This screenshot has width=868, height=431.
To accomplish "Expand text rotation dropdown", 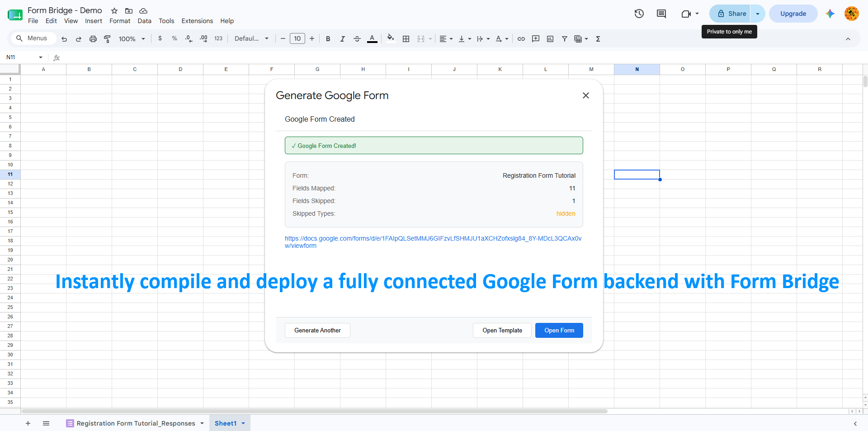I will (x=507, y=39).
